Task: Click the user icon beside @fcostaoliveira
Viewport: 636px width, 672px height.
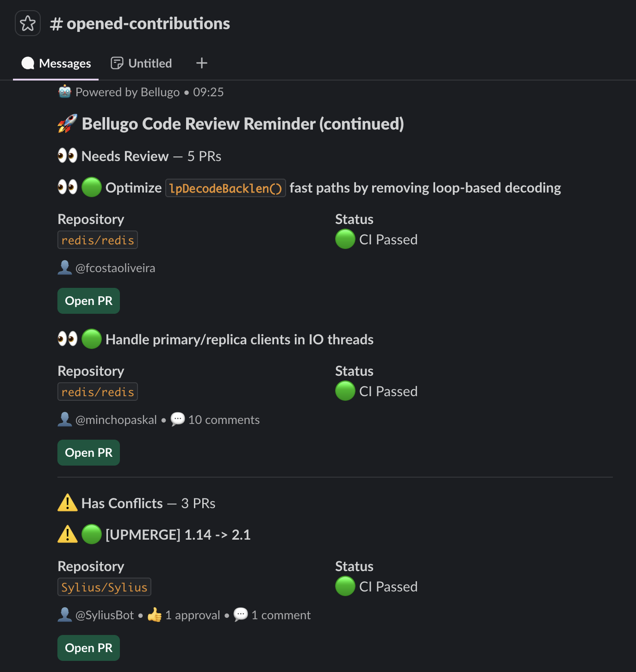Action: pyautogui.click(x=65, y=268)
